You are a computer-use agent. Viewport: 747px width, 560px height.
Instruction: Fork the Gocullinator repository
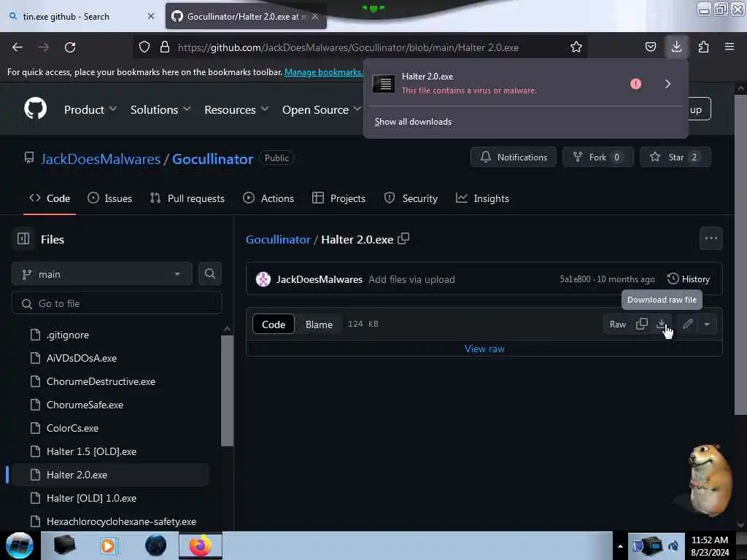click(x=598, y=157)
